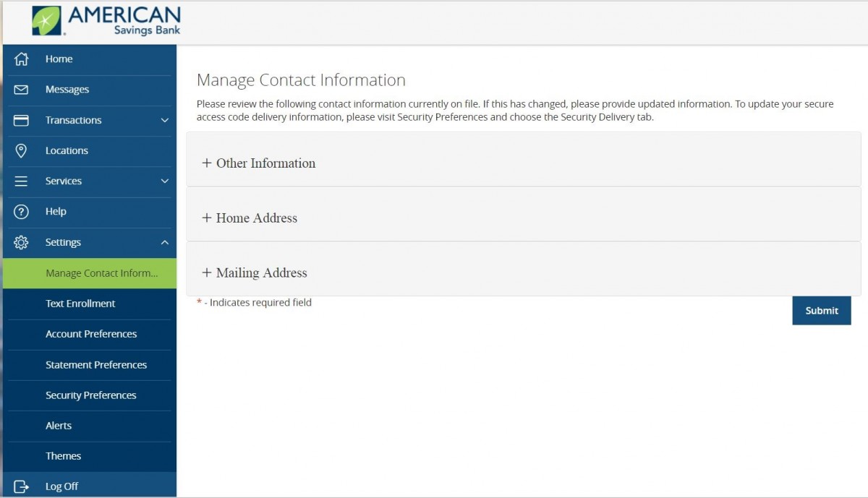The height and width of the screenshot is (498, 868).
Task: Click the Home house icon
Action: point(22,59)
